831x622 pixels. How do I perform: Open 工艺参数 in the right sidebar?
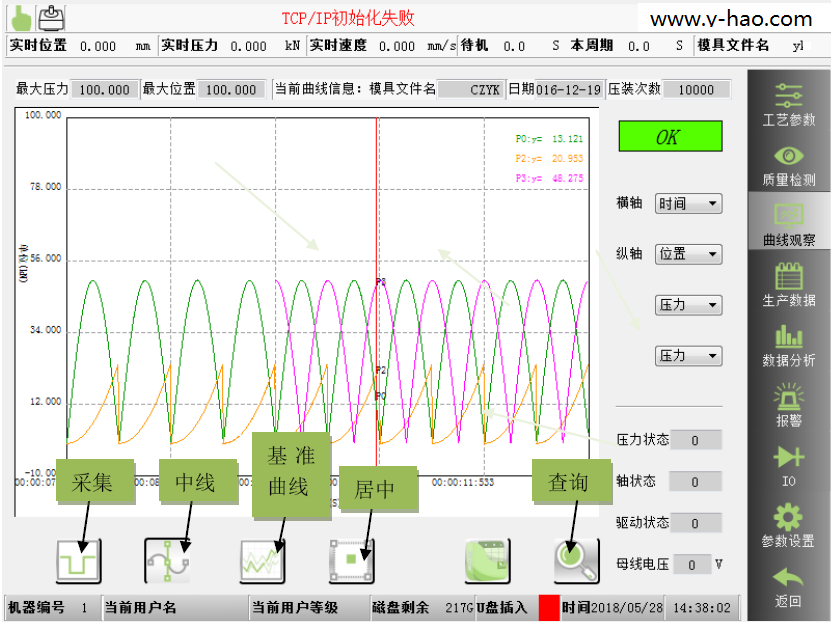788,104
